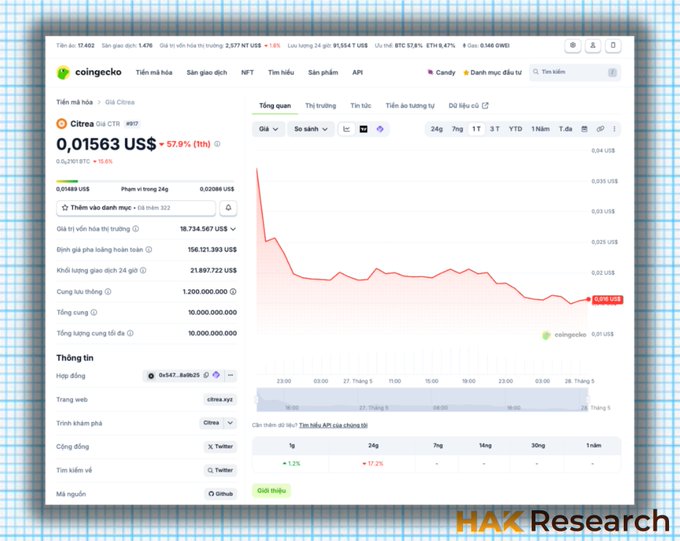Image resolution: width=680 pixels, height=541 pixels.
Task: Open the Tiền mã hóa menu
Action: [154, 72]
